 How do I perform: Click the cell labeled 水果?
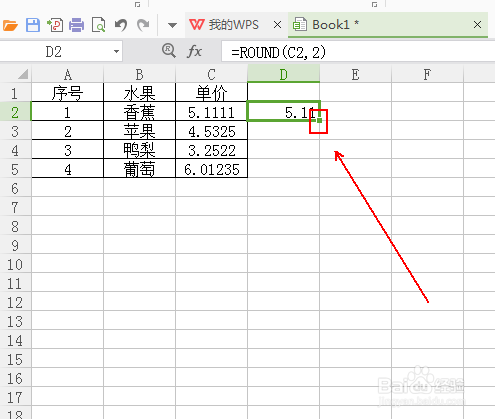click(139, 93)
